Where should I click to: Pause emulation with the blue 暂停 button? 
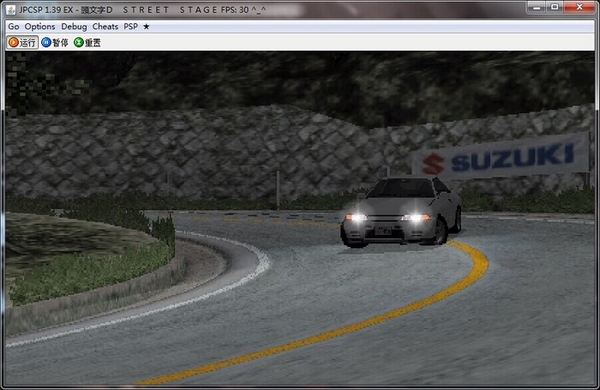click(x=55, y=42)
